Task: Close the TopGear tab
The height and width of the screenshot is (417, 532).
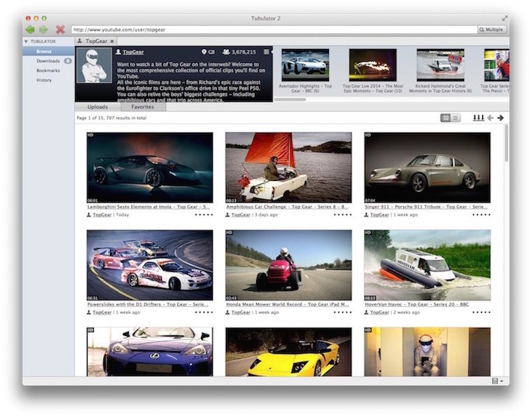Action: coord(112,41)
